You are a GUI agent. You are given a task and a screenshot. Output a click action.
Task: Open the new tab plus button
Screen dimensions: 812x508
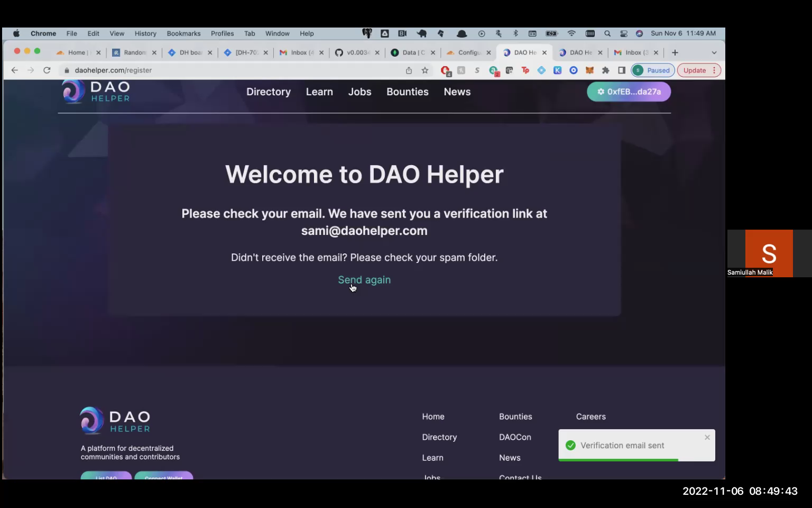675,52
